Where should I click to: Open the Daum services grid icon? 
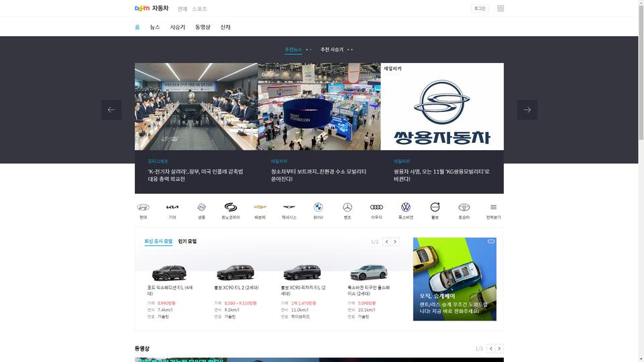(x=500, y=8)
